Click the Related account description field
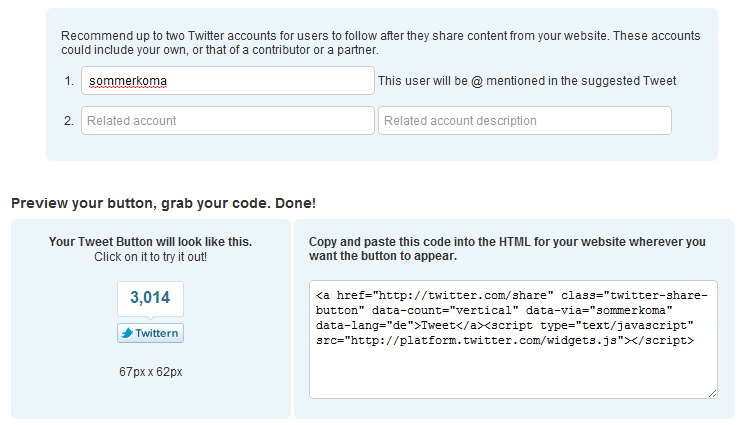Screen dimensions: 739x425 (x=525, y=121)
